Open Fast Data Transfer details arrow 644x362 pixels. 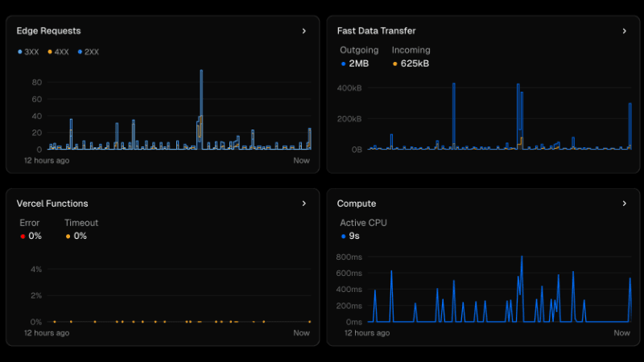624,31
